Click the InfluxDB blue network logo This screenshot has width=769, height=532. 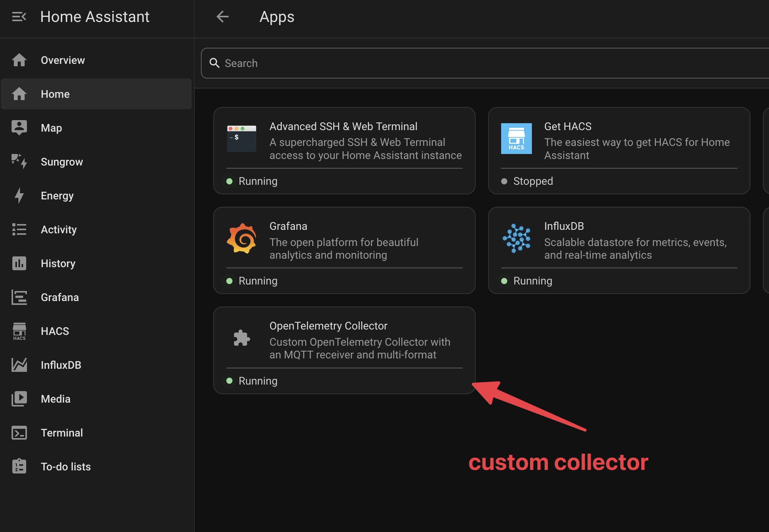517,238
